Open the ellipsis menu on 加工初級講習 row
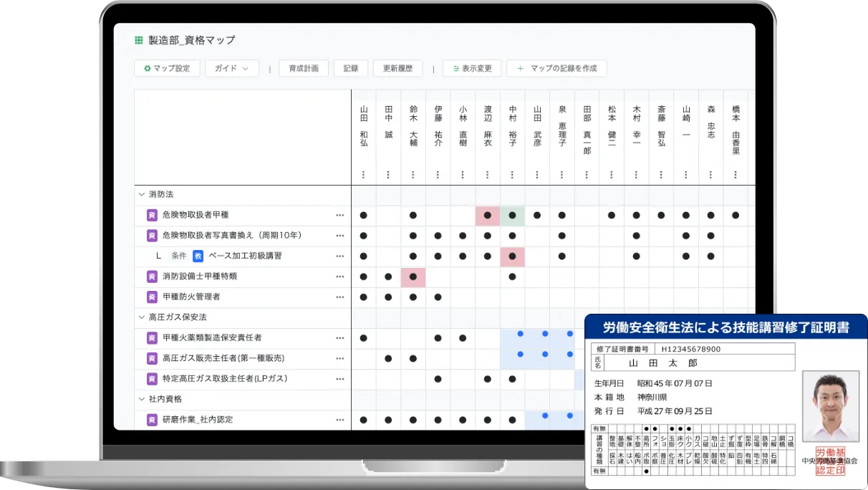The width and height of the screenshot is (868, 490). point(340,256)
